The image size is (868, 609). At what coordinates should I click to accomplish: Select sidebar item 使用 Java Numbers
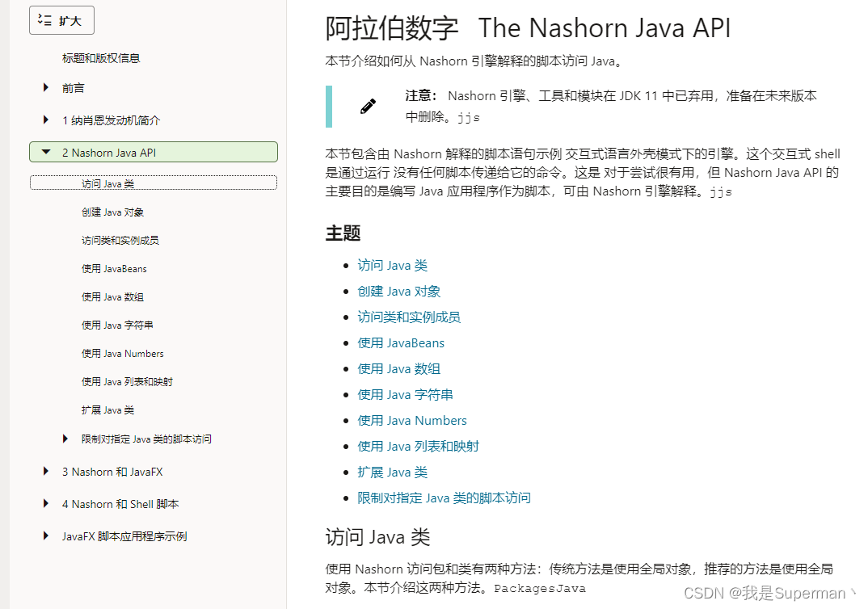point(122,354)
